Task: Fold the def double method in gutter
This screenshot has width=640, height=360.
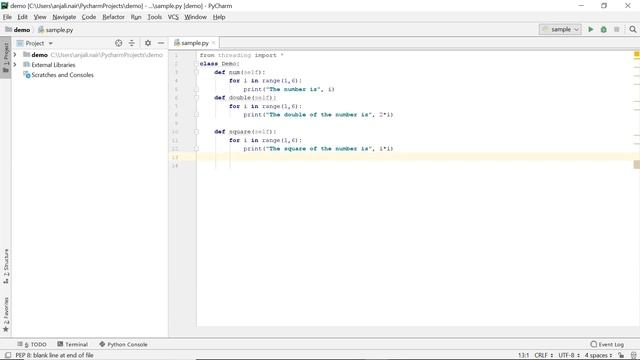Action: [x=196, y=98]
